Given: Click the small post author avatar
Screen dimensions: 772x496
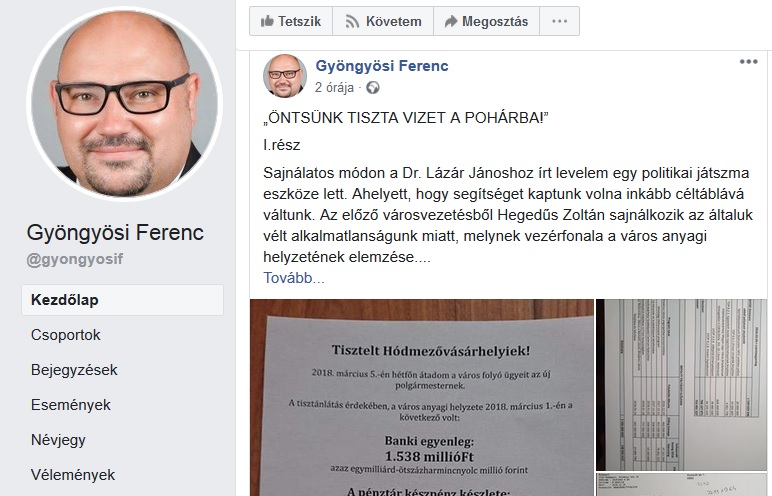Looking at the screenshot, I should point(285,76).
